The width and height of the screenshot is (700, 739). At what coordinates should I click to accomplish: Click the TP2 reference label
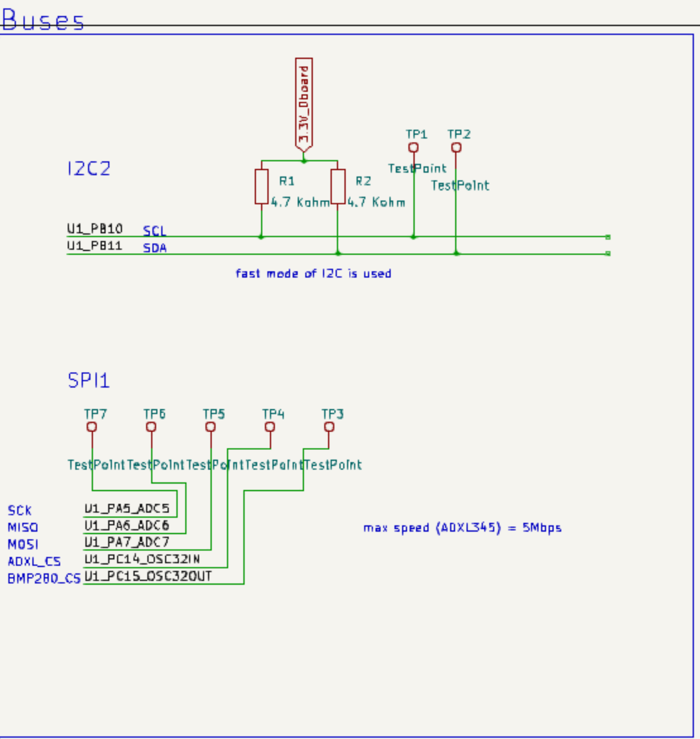point(459,134)
